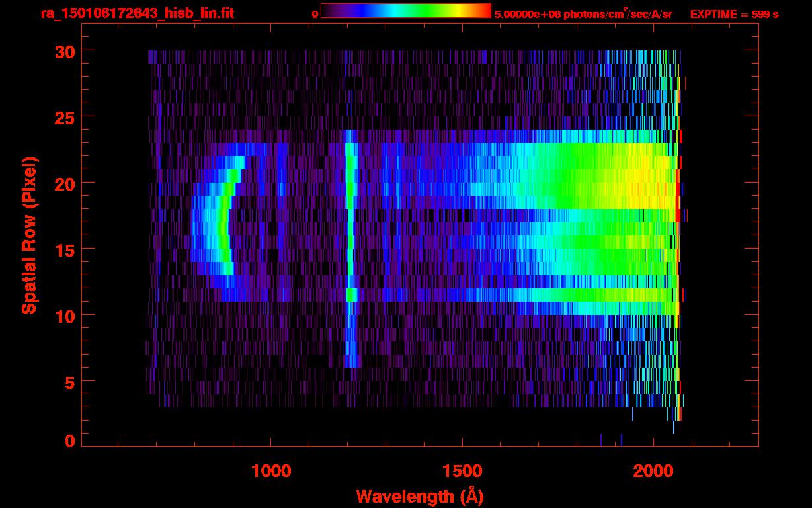Select the EXPTIME = 599 s text

(x=734, y=14)
